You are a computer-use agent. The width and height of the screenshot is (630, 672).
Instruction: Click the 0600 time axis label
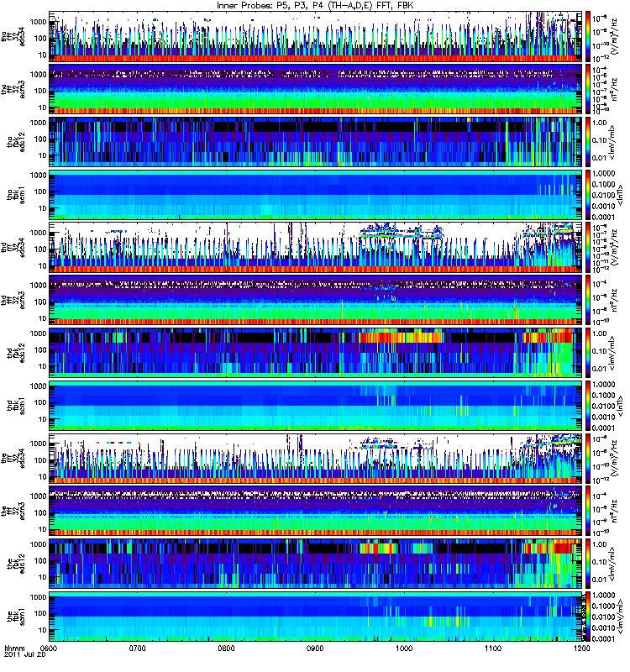tap(50, 648)
